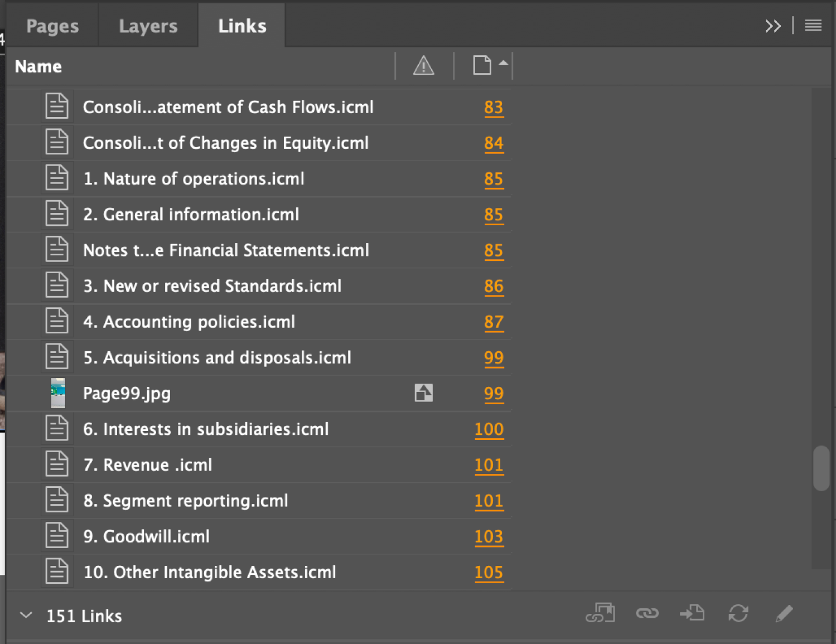Click the Relink chain icon
Viewport: 836px width, 644px height.
click(647, 613)
